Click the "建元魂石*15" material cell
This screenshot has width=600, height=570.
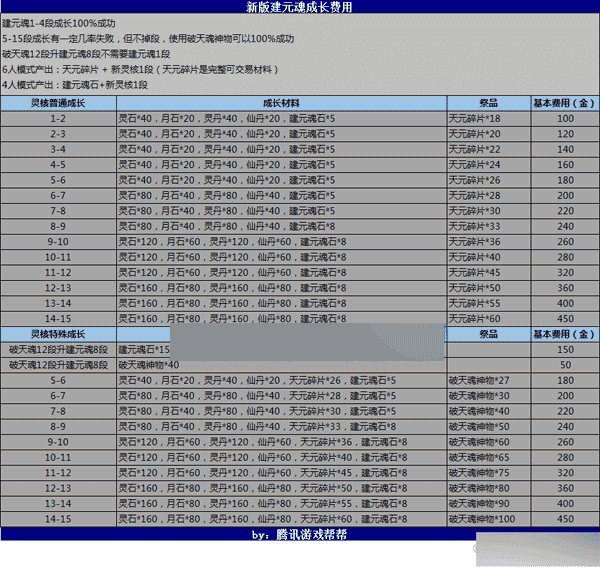(143, 350)
